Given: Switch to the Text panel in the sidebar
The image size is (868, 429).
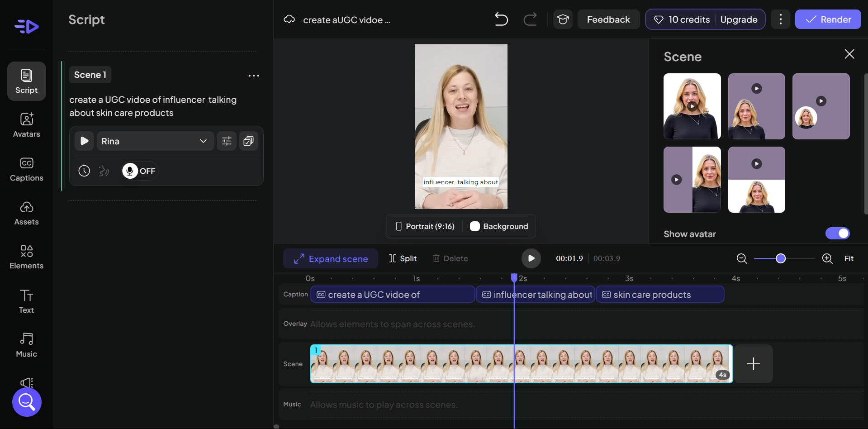Looking at the screenshot, I should (x=26, y=301).
